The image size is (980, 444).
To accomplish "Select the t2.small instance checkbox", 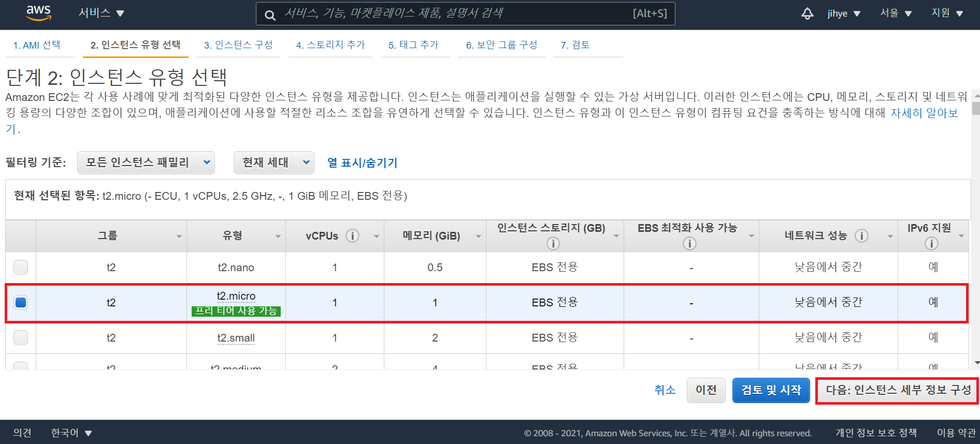I will point(21,337).
